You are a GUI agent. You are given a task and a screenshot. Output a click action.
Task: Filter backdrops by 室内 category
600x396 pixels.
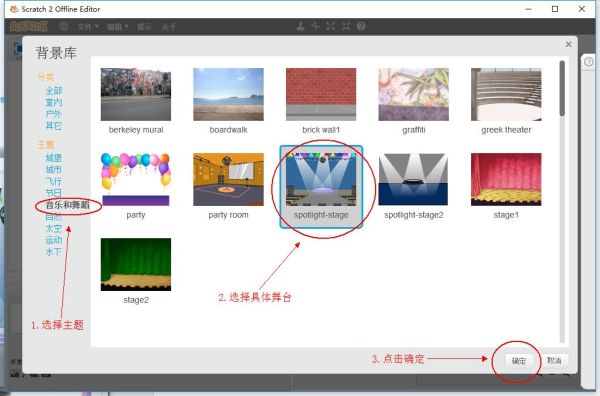(54, 102)
